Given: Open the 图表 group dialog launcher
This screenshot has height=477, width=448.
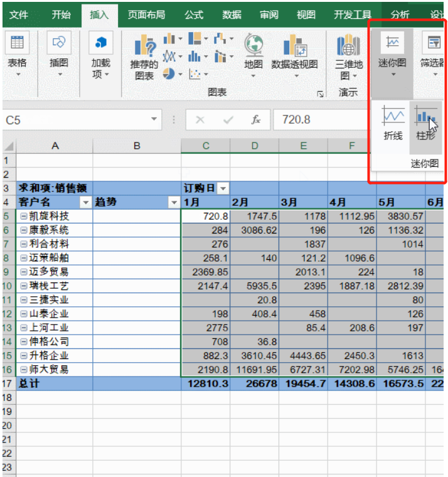Looking at the screenshot, I should pos(321,94).
